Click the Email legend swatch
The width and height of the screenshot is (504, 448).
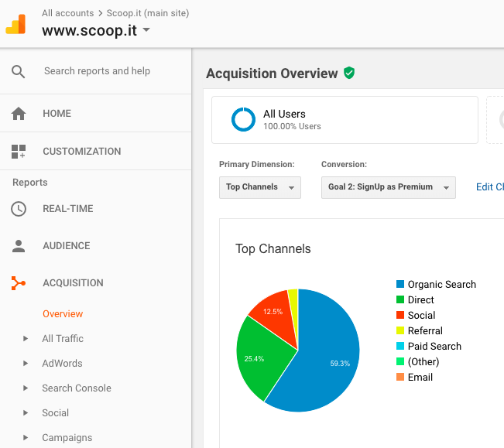tap(400, 377)
